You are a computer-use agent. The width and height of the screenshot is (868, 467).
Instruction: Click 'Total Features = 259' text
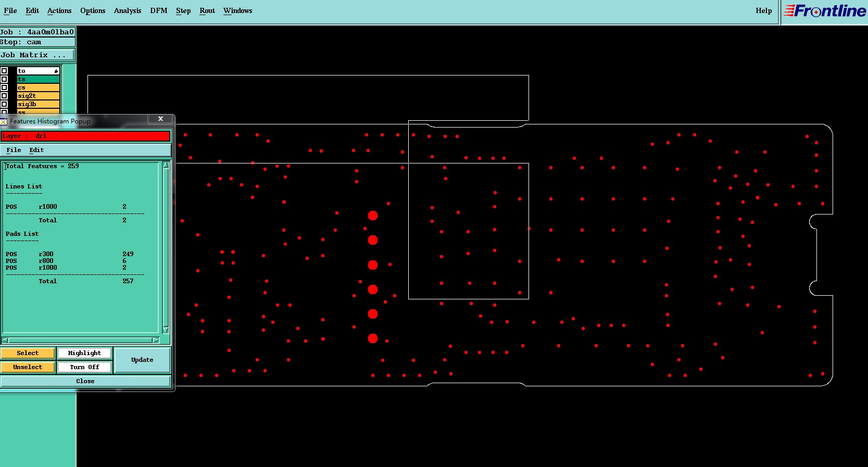42,166
